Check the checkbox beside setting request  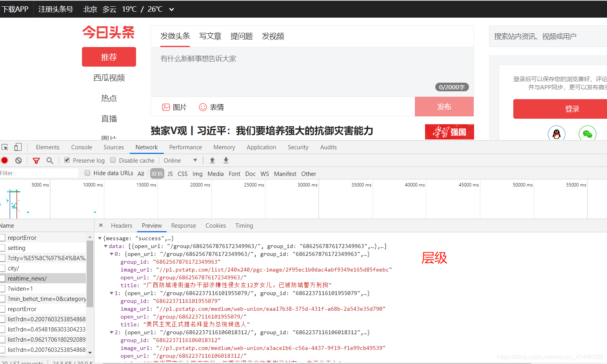pyautogui.click(x=2, y=248)
